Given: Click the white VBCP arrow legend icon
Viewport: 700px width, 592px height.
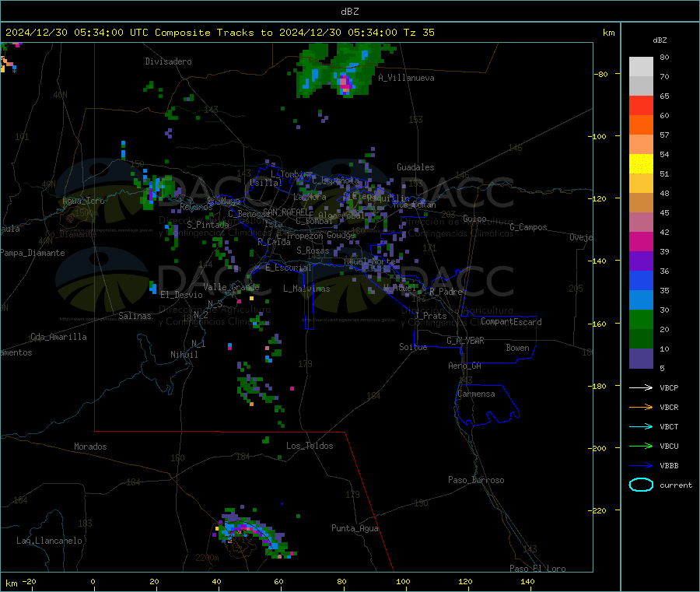Looking at the screenshot, I should 641,387.
